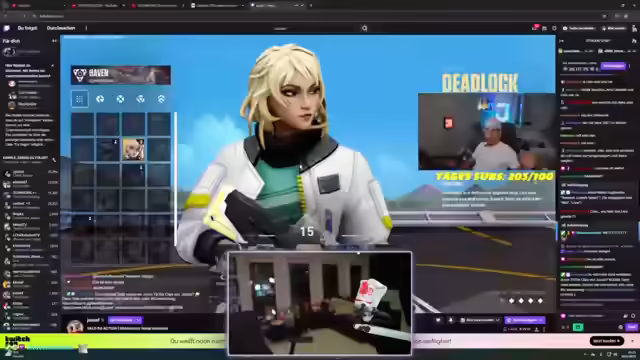
Task: Click the heart follow icon below stream
Action: [x=438, y=320]
